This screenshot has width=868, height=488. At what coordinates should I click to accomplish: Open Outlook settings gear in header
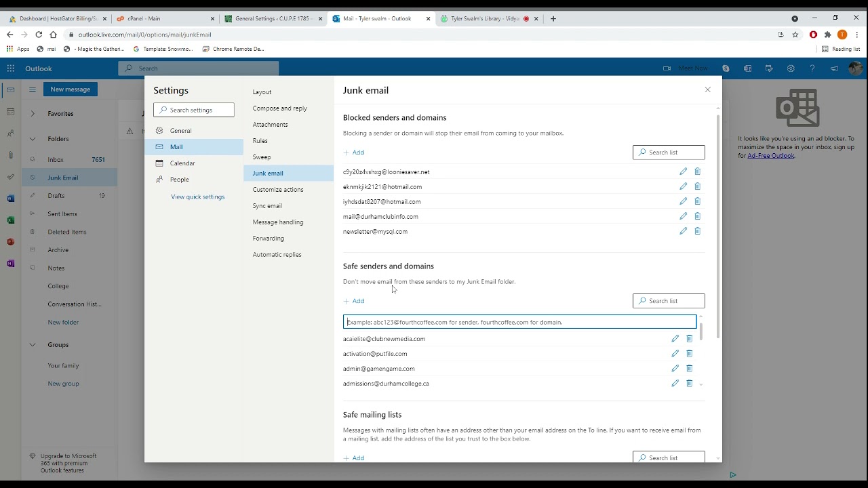[791, 68]
